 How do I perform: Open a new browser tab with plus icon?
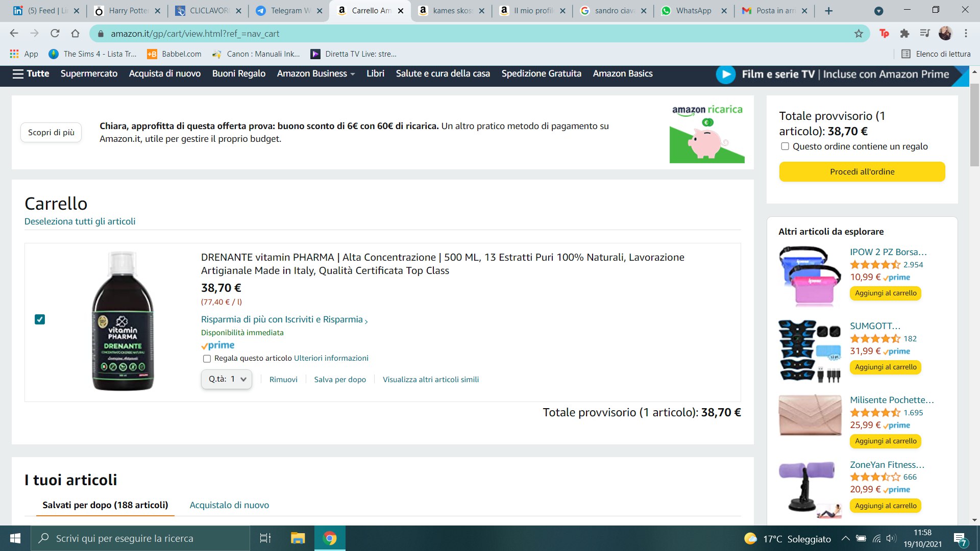(828, 11)
